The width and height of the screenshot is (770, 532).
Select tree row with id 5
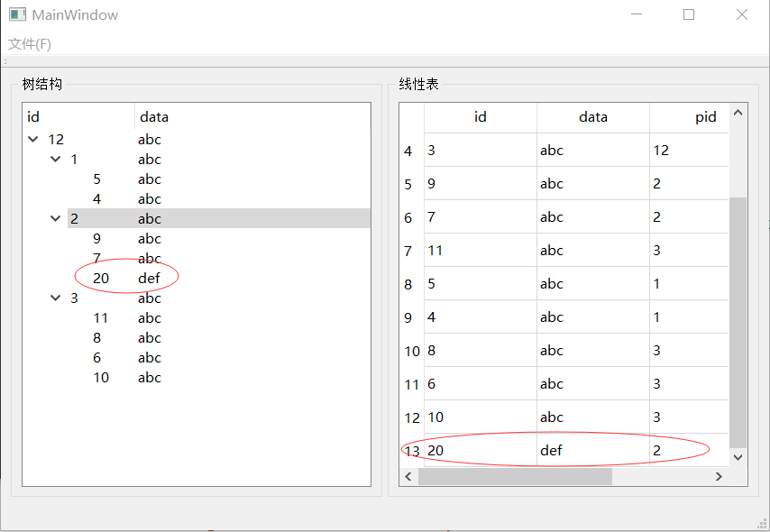click(197, 179)
